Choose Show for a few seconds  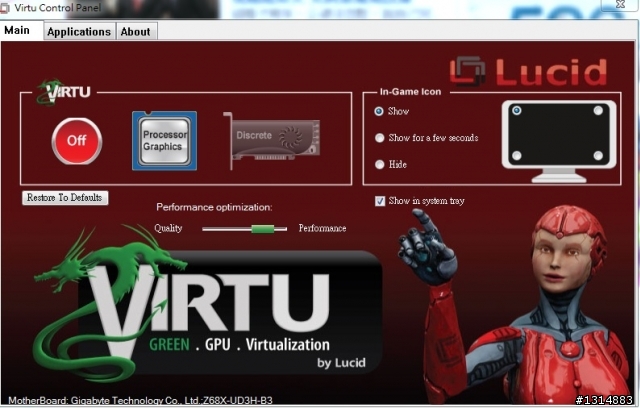pos(379,138)
